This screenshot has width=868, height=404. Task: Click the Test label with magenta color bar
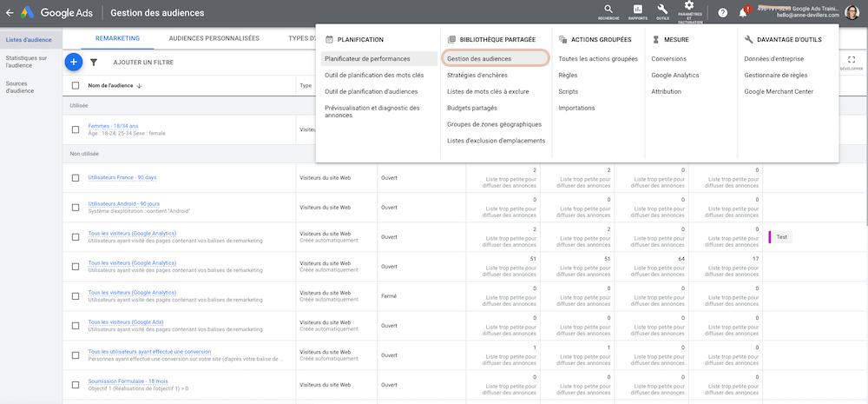click(x=780, y=236)
